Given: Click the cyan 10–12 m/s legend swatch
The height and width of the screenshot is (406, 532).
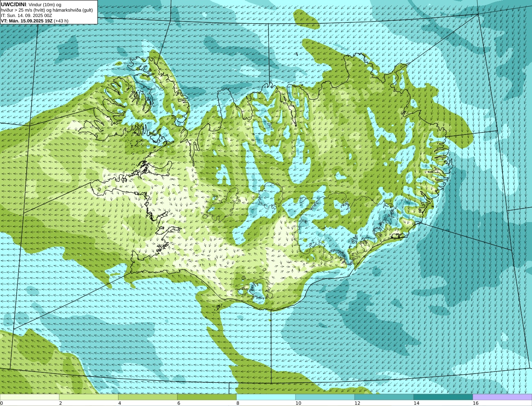Looking at the screenshot, I should coord(325,397).
